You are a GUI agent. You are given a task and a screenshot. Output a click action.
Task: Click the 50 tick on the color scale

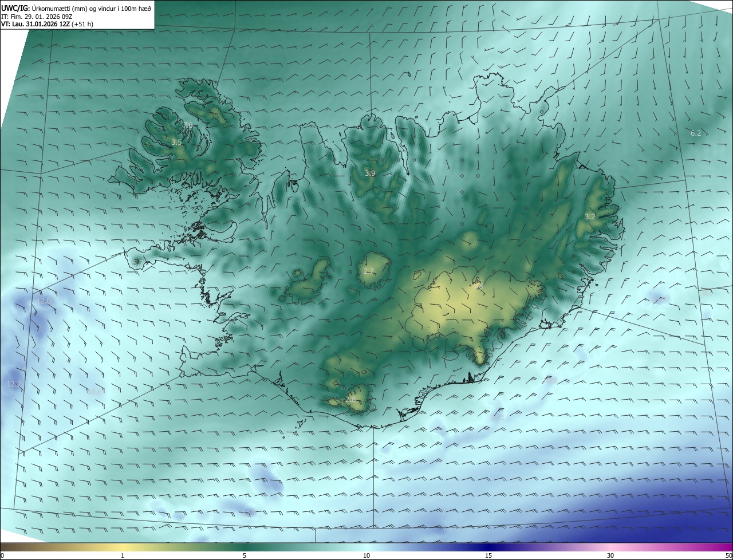coord(728,555)
